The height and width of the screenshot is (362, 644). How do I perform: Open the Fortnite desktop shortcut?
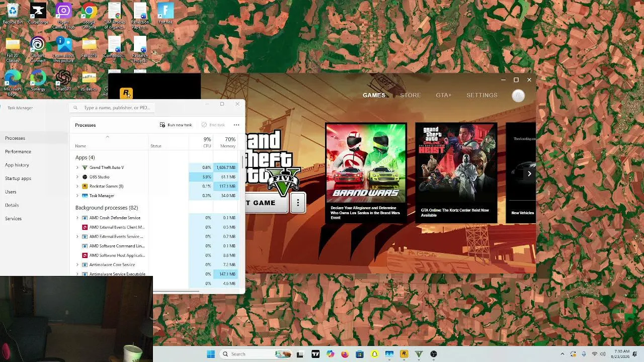[x=166, y=14]
